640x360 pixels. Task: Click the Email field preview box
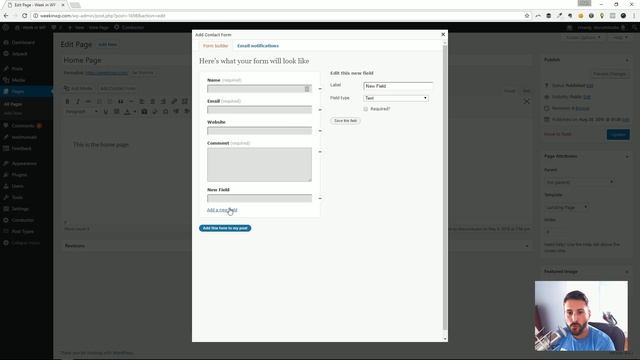(x=259, y=109)
